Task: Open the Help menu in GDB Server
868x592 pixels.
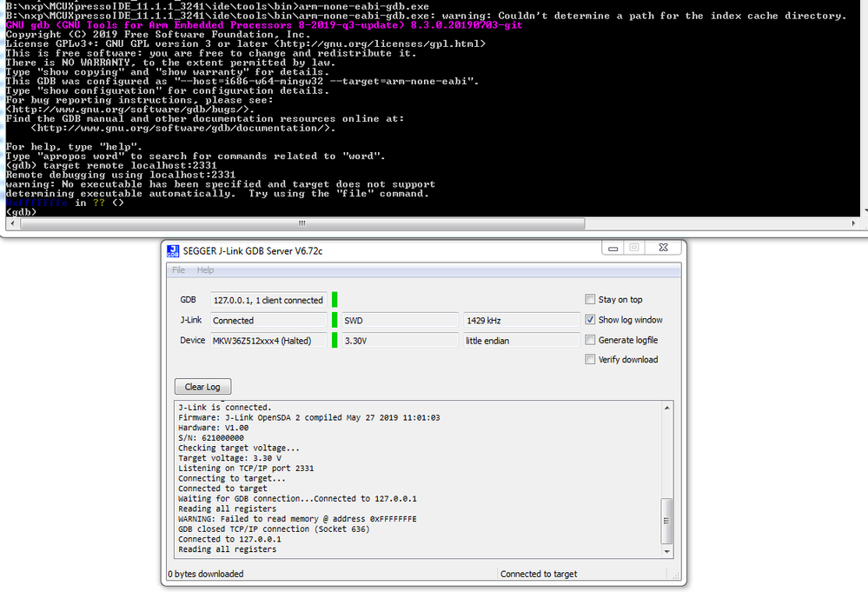Action: click(205, 270)
